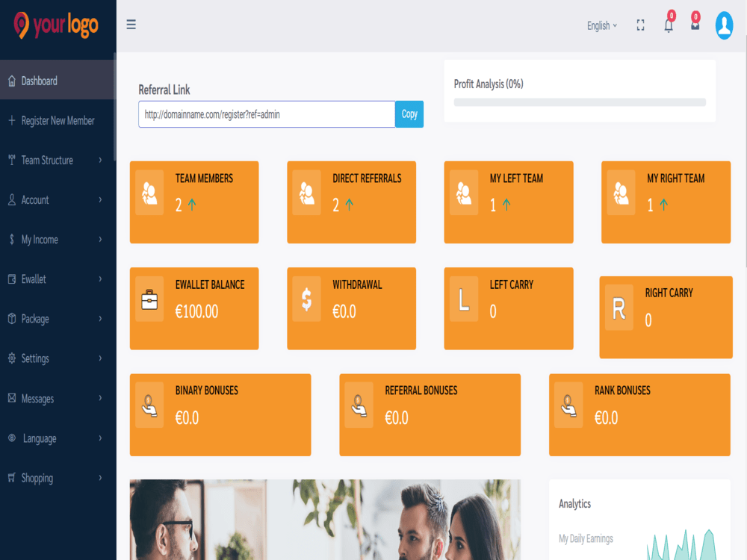Click the Team Members group icon

click(149, 192)
